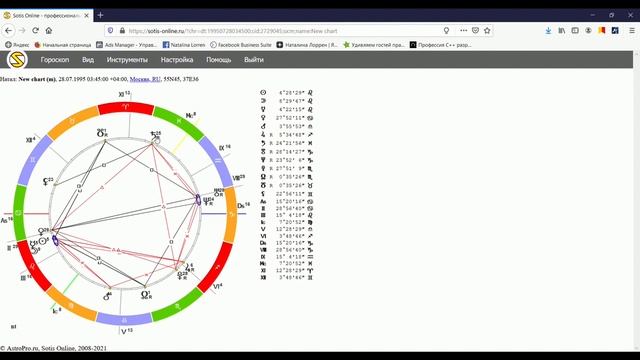
Task: Open the Удивляем гостей bookmark
Action: (373, 45)
